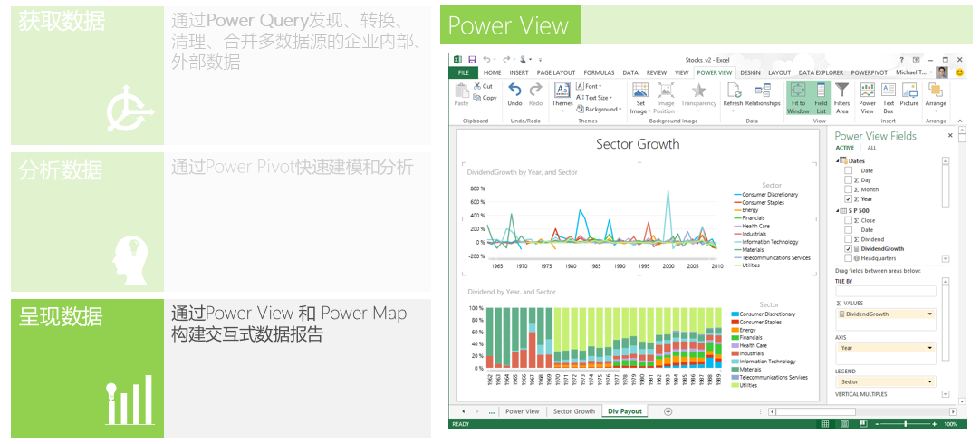Check the Close field checkbox

(x=848, y=220)
